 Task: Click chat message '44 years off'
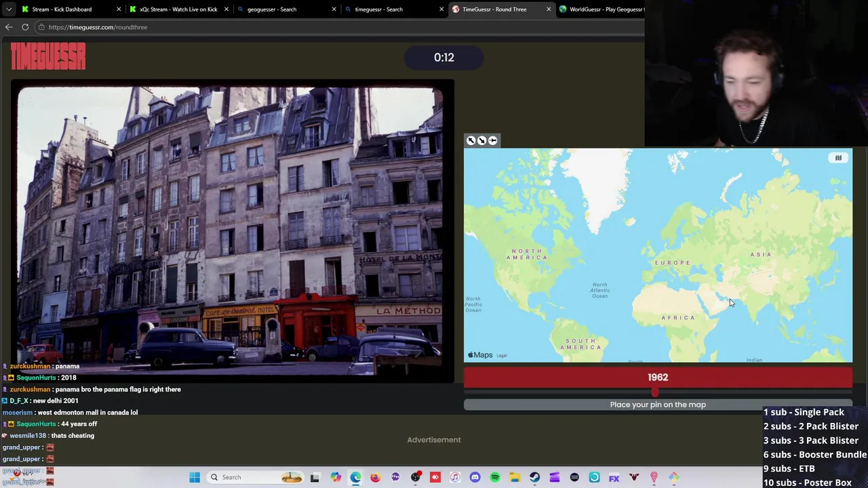[x=79, y=424]
